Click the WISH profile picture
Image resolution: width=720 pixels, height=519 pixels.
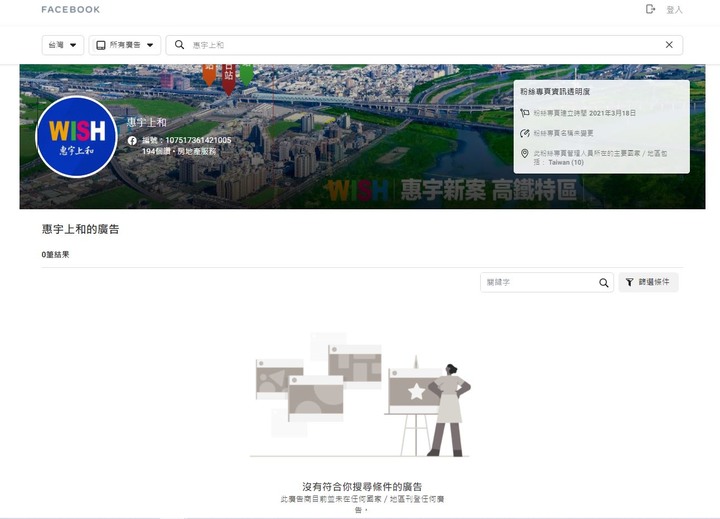77,137
